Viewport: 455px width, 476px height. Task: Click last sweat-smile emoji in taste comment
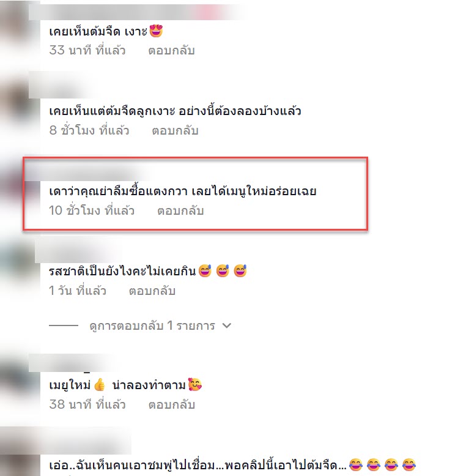240,271
